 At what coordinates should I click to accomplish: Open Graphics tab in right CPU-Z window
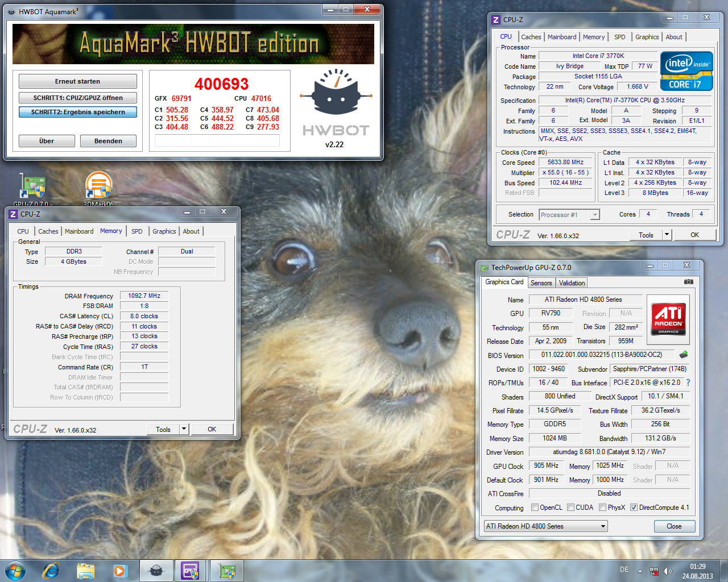tap(647, 37)
